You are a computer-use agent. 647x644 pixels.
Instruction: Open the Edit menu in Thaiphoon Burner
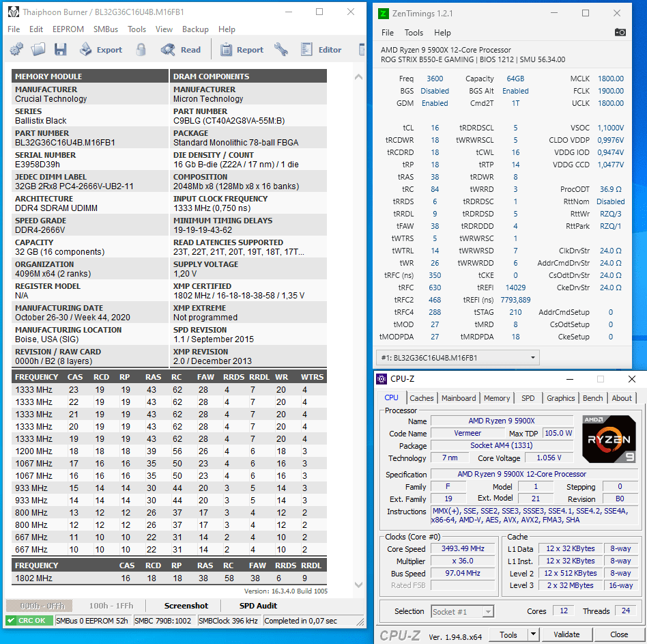(x=36, y=29)
